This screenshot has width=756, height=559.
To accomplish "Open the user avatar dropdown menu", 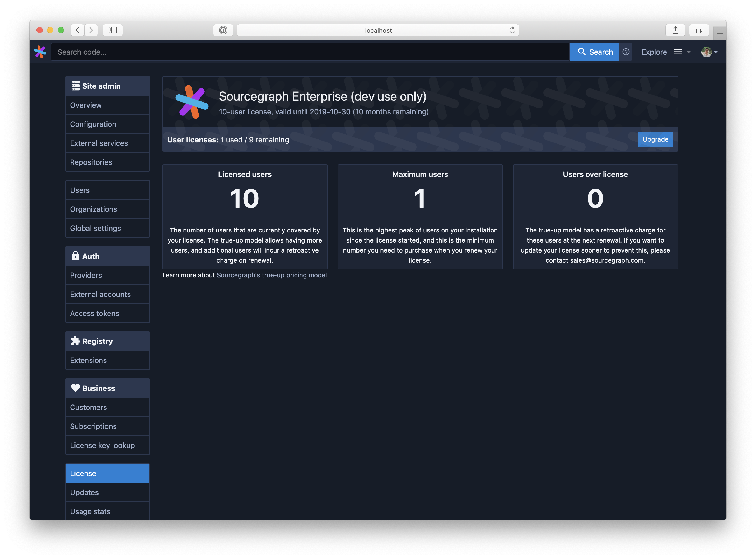I will 709,52.
